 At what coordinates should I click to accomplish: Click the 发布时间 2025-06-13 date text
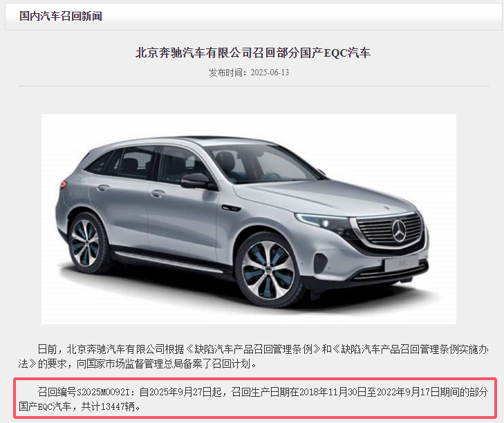coord(249,73)
